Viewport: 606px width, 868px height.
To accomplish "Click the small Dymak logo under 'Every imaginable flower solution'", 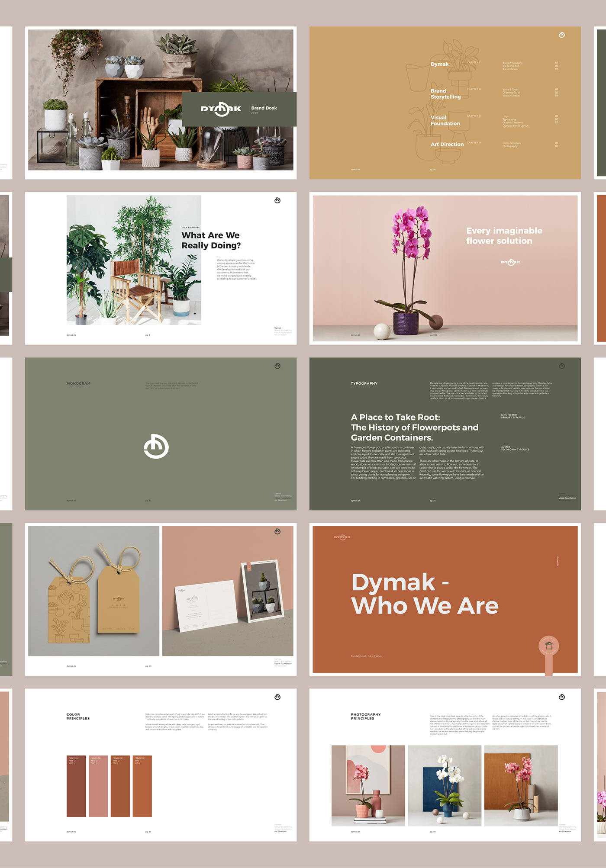I will (x=510, y=262).
